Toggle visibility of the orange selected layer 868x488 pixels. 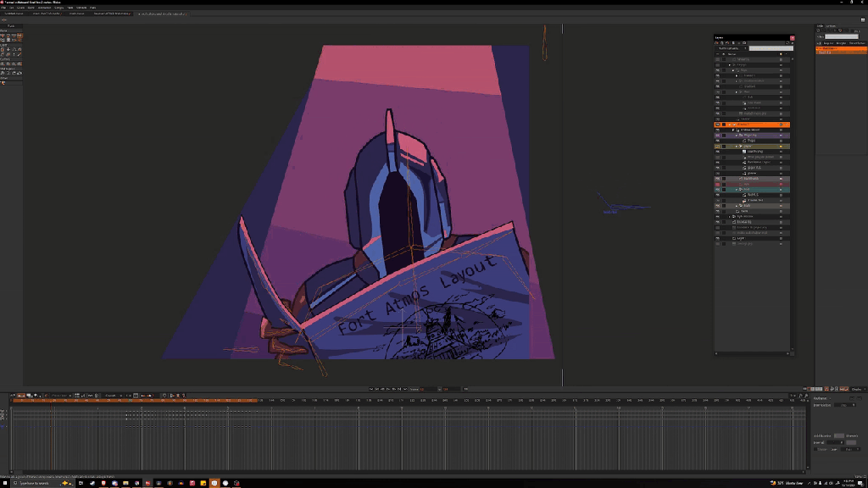718,125
